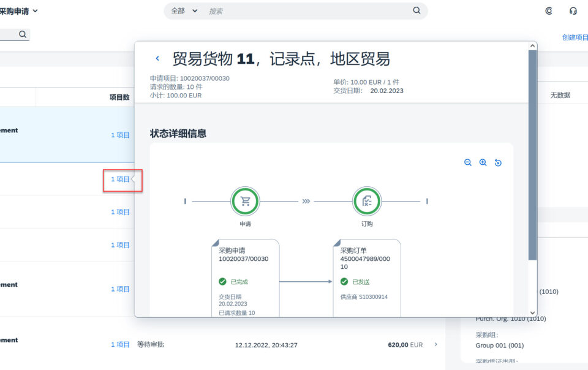The height and width of the screenshot is (370, 588).
Task: Click the back arrow in item popover
Action: point(157,58)
